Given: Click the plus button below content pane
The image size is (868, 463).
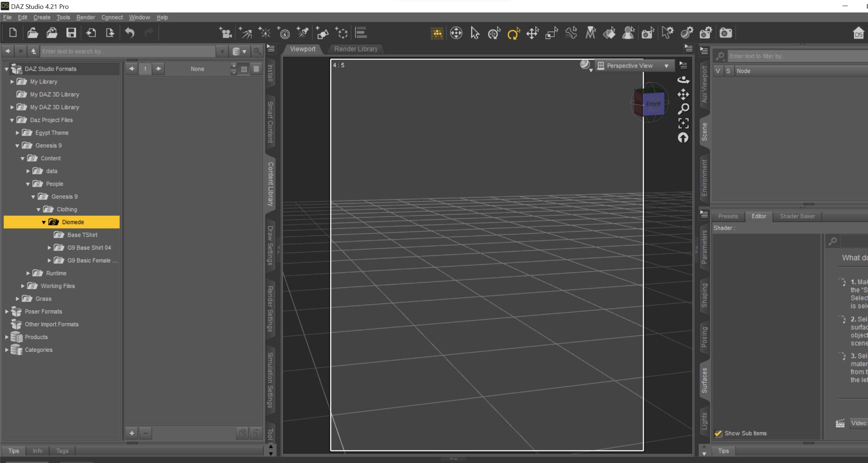Looking at the screenshot, I should click(x=131, y=433).
